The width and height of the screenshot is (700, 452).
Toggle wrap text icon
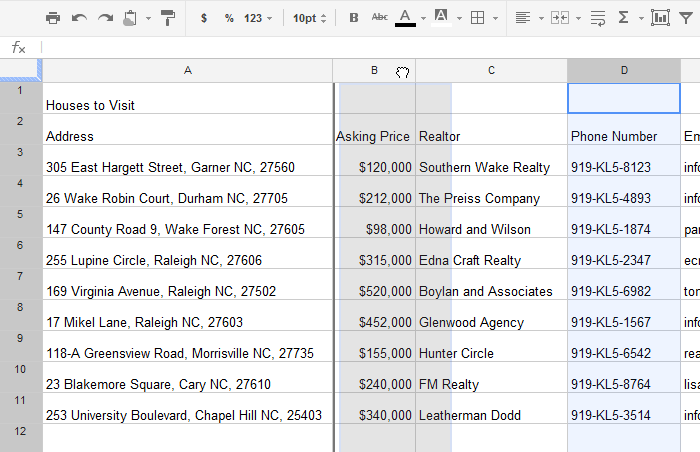[x=598, y=18]
